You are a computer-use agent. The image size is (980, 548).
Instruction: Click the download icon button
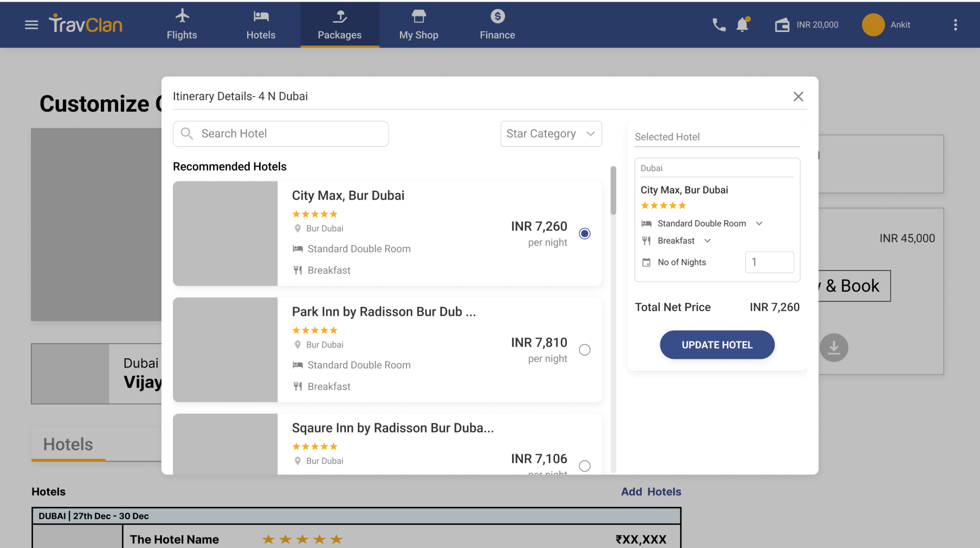[834, 347]
